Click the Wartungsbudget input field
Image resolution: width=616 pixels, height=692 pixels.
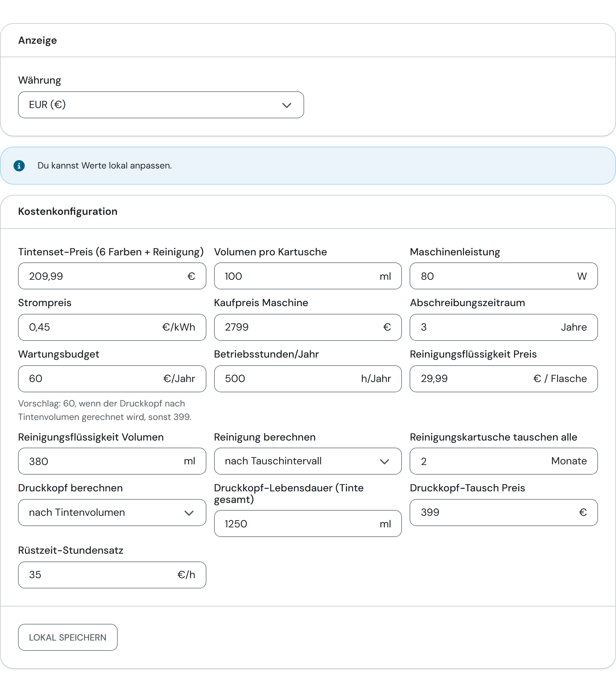[112, 378]
